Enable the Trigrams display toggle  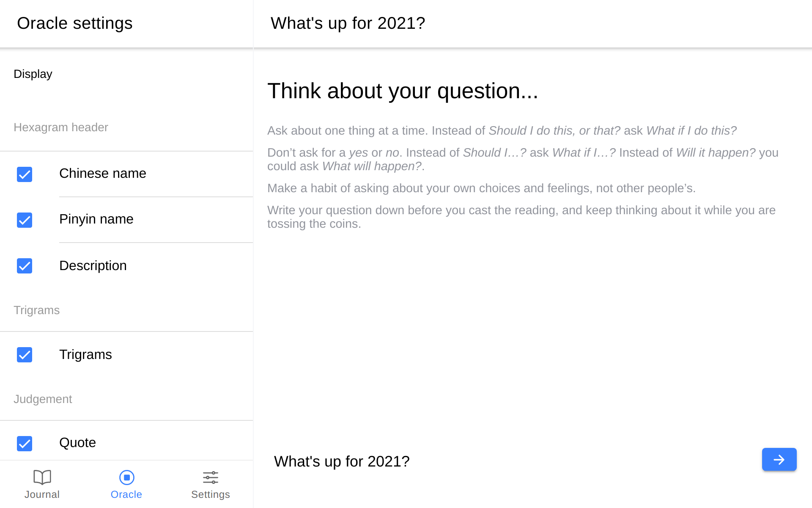(x=25, y=354)
